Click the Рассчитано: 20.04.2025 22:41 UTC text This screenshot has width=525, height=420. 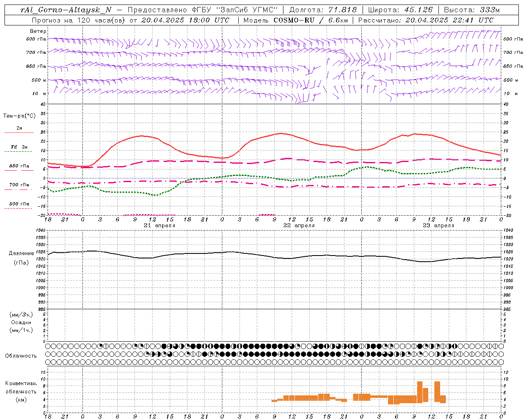[x=426, y=20]
